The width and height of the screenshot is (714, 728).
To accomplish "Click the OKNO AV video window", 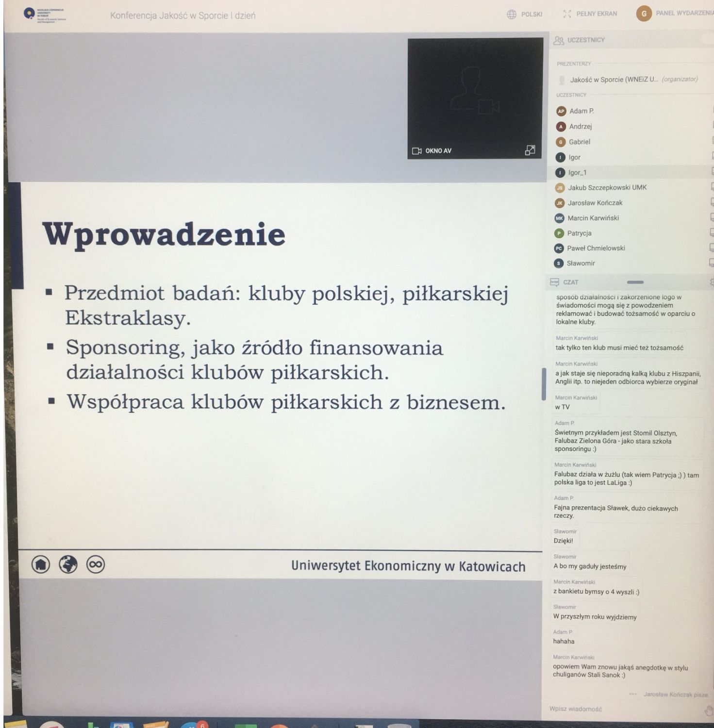I will click(x=475, y=98).
